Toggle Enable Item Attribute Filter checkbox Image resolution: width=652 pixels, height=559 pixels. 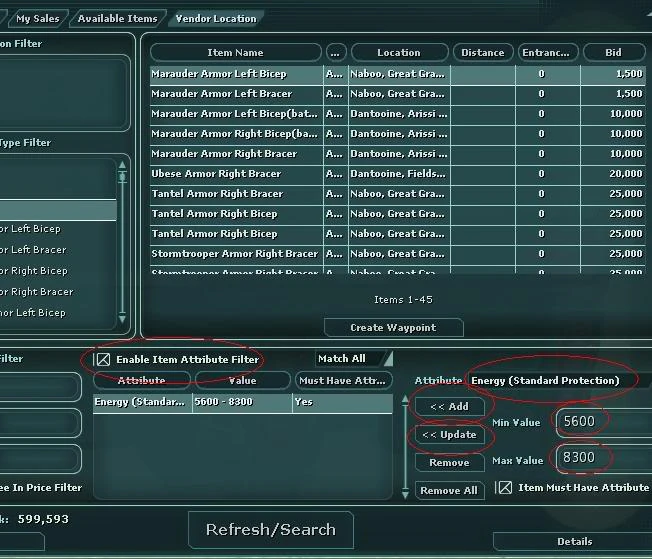pos(103,359)
